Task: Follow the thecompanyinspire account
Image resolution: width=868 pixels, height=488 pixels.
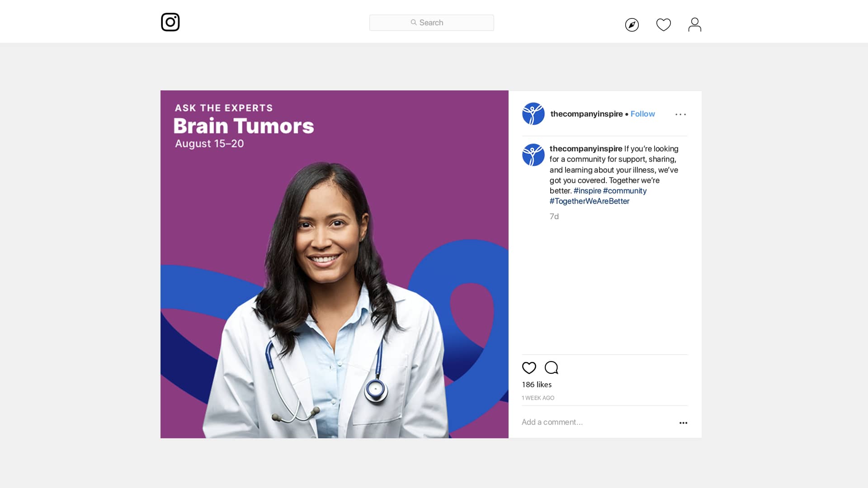Action: pyautogui.click(x=642, y=114)
